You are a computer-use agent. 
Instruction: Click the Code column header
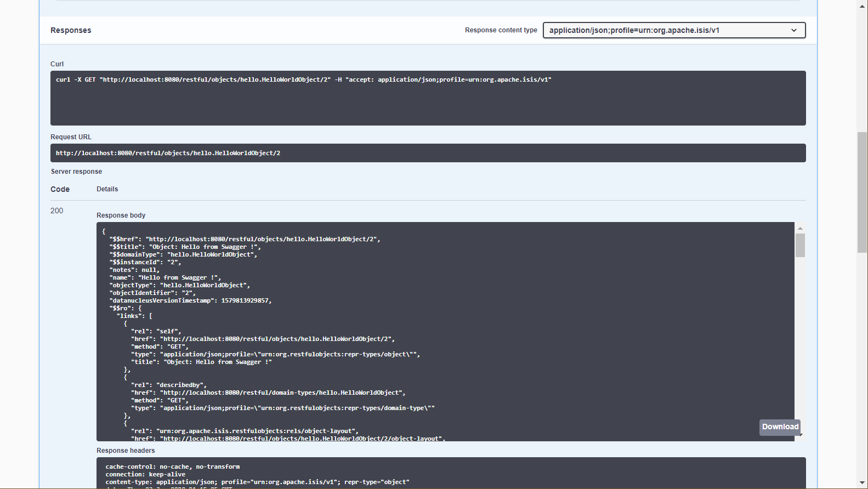click(60, 190)
